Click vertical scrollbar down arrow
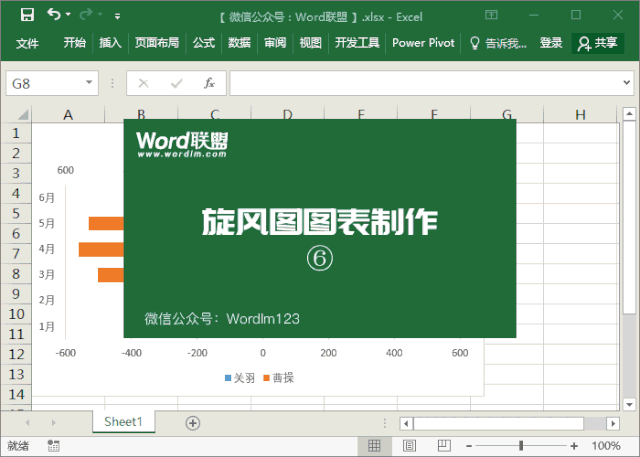 point(629,404)
